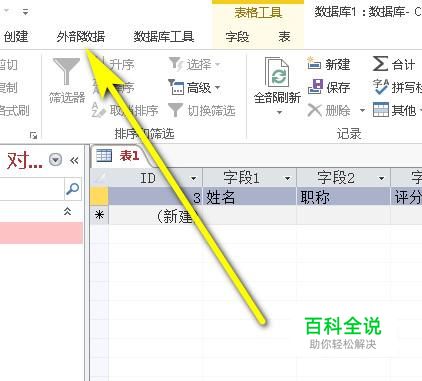Open clipboard group dialog launcher

click(33, 135)
